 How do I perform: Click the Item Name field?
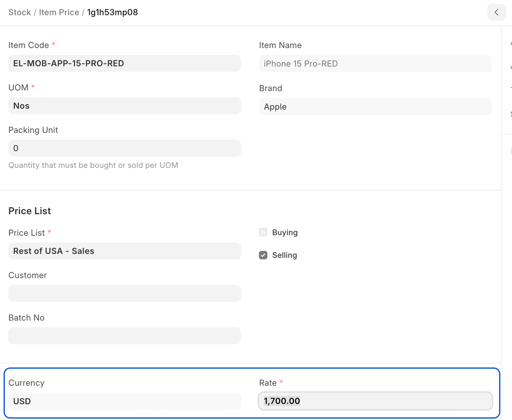pos(375,64)
